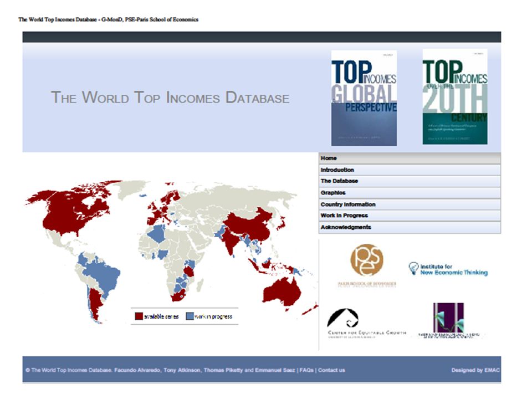Select India on the world map
This screenshot has height=399, width=532.
[231, 241]
